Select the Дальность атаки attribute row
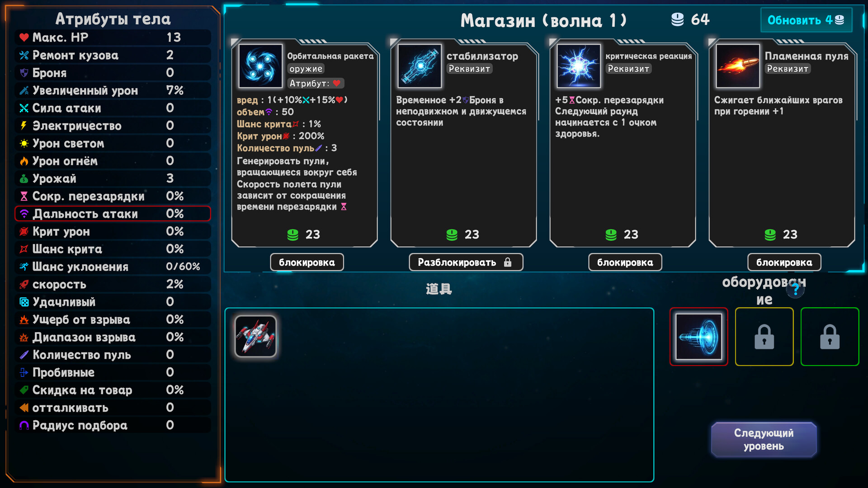The height and width of the screenshot is (488, 868). (x=113, y=214)
